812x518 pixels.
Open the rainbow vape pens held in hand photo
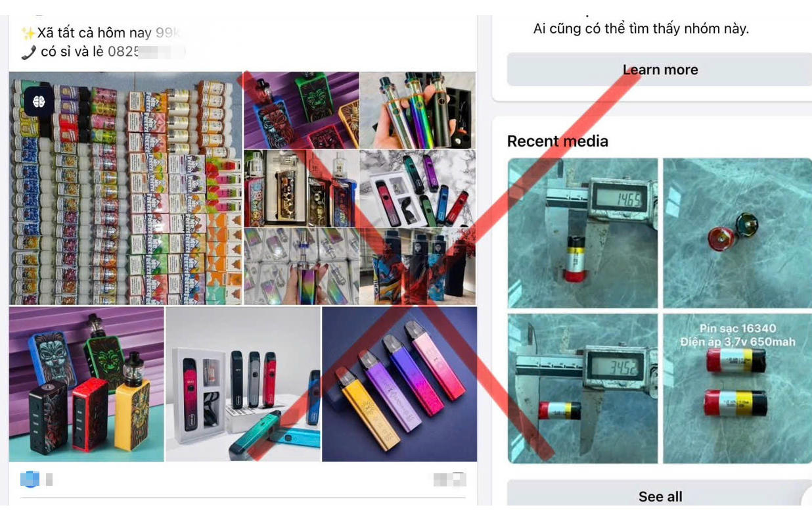tap(418, 110)
